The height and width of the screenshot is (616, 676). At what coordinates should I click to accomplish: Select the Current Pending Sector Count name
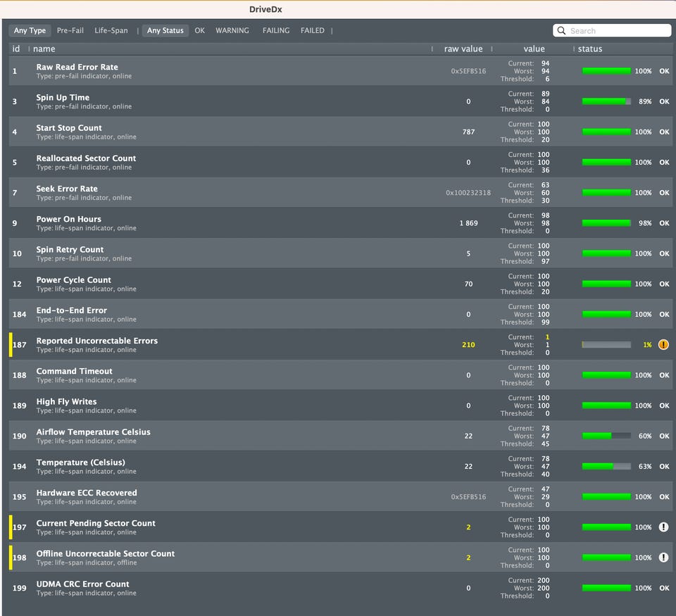96,523
